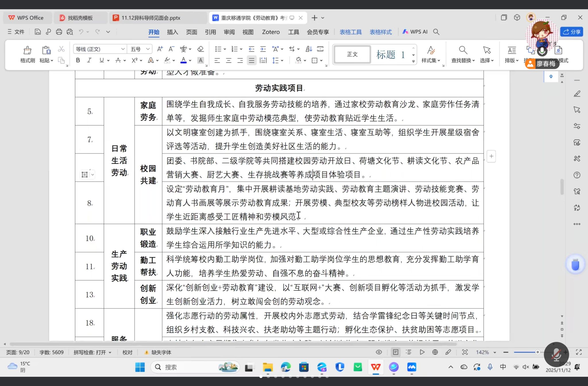Decrease font size with A- icon
588x386 pixels.
(171, 49)
